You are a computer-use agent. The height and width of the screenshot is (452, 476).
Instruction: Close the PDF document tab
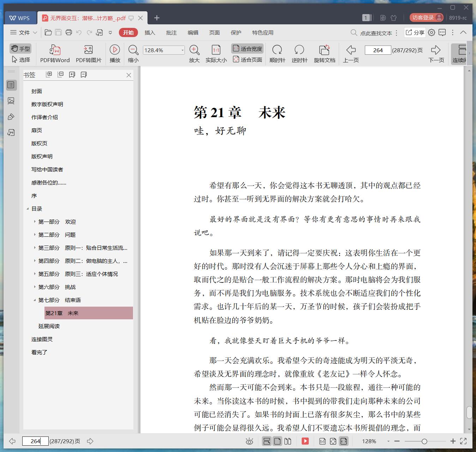pyautogui.click(x=140, y=18)
